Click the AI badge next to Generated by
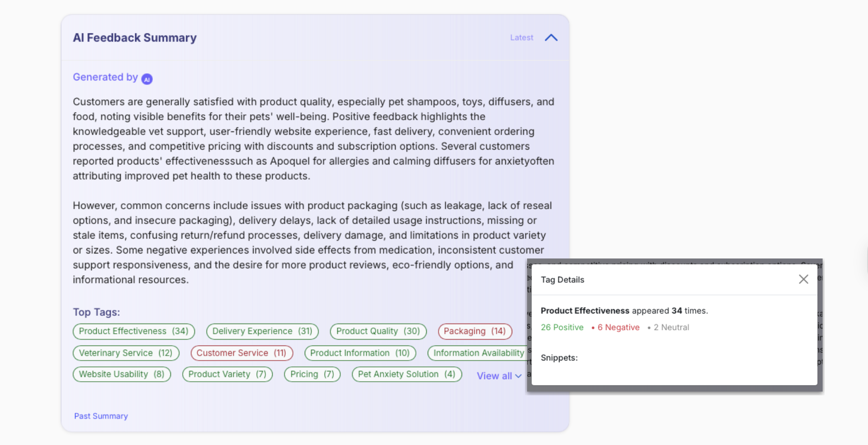Viewport: 868px width, 445px height. click(147, 79)
